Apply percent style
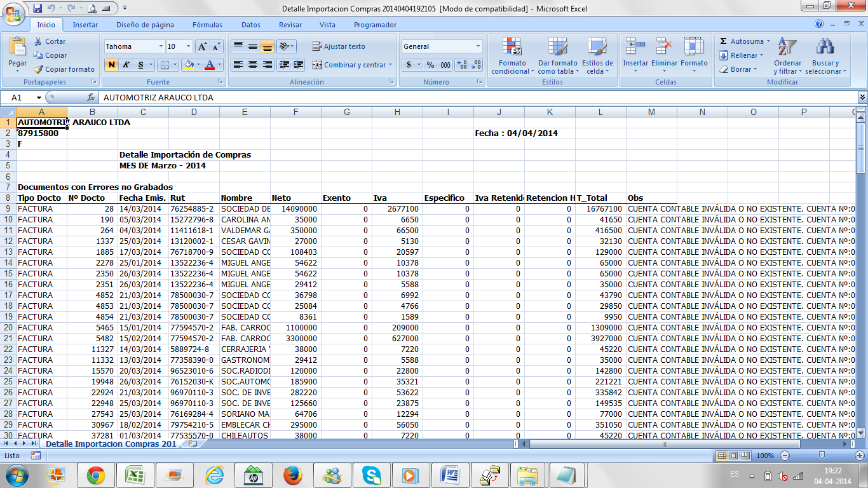The width and height of the screenshot is (868, 488). (430, 65)
